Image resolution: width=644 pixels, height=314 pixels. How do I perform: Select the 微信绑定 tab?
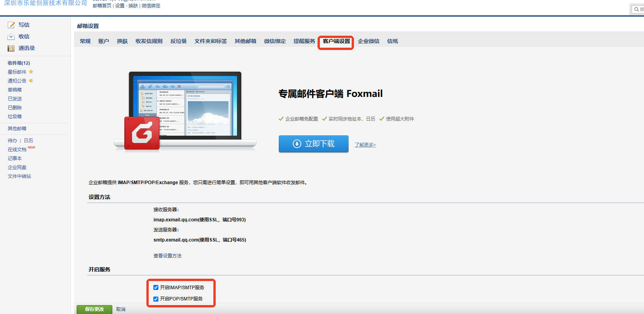tap(275, 41)
